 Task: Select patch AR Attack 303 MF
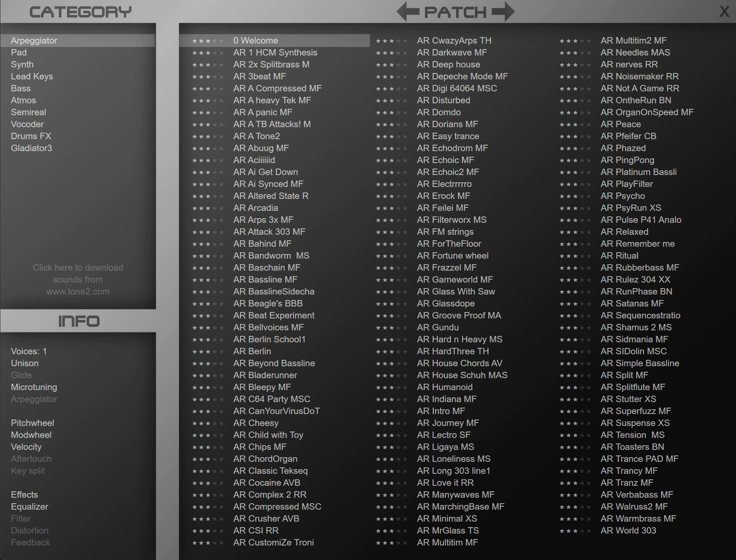[x=269, y=232]
